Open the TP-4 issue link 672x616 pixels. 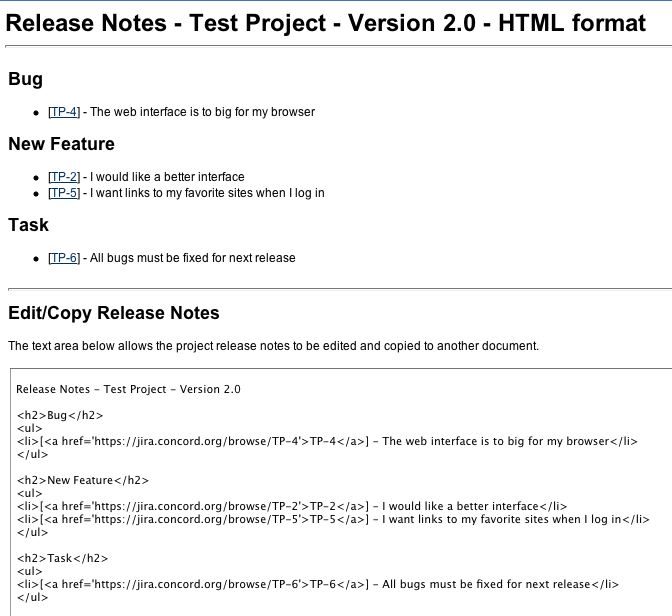[x=64, y=112]
